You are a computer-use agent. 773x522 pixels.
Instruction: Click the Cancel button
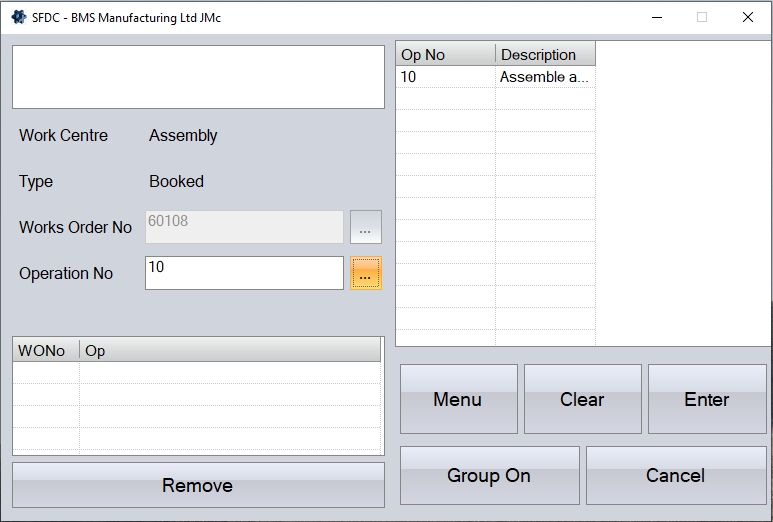click(x=675, y=475)
